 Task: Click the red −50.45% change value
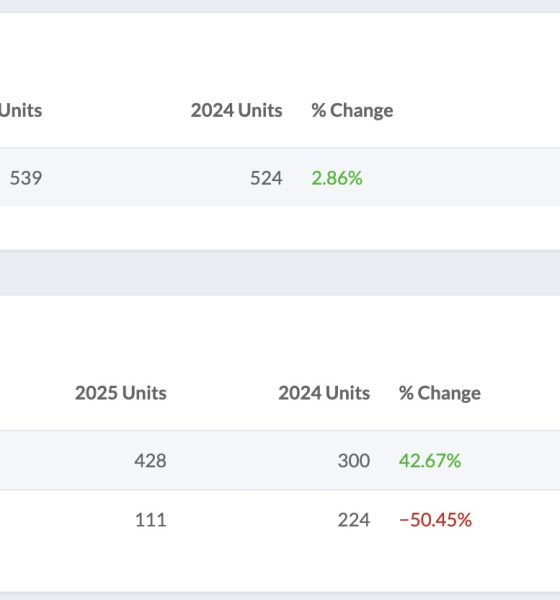[x=435, y=520]
